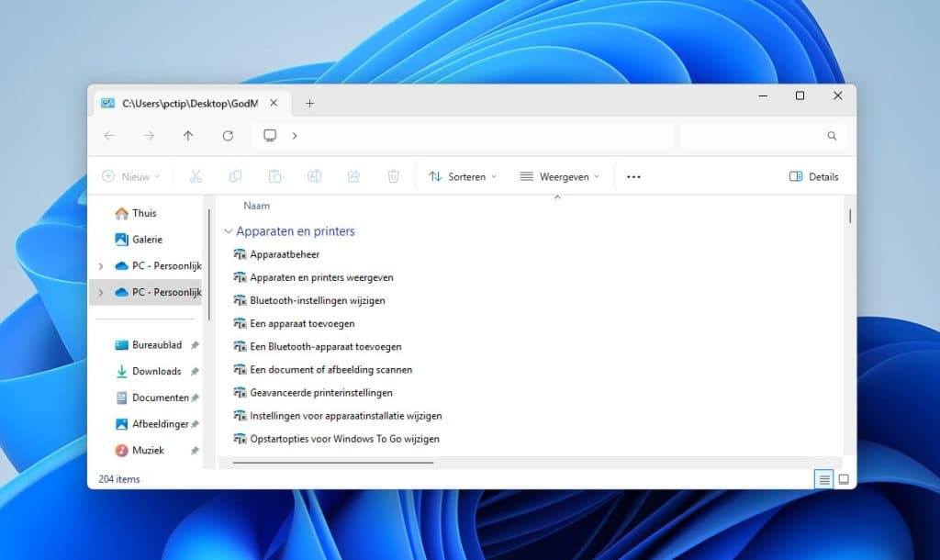Select Een apparaat toevoegen

pos(302,324)
